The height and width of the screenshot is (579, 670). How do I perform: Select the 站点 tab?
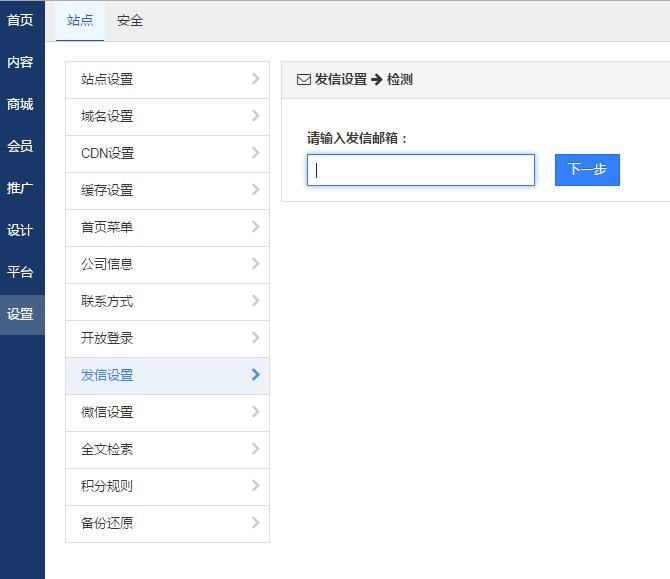80,20
